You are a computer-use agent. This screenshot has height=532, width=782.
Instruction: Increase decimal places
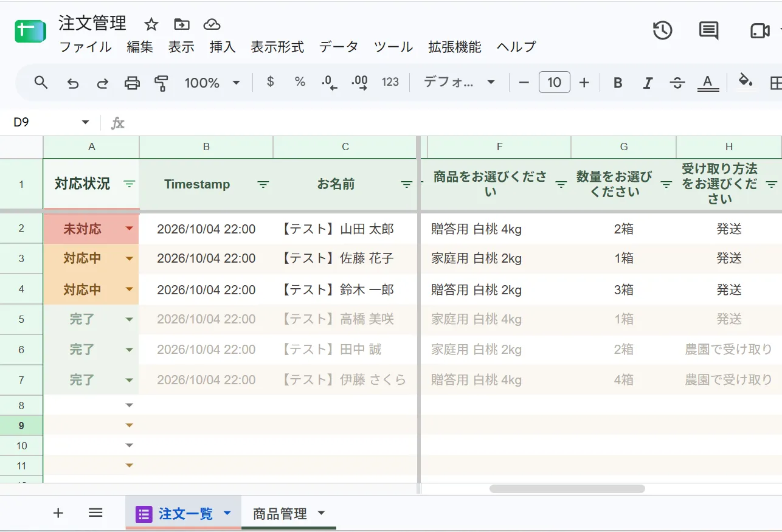click(360, 83)
